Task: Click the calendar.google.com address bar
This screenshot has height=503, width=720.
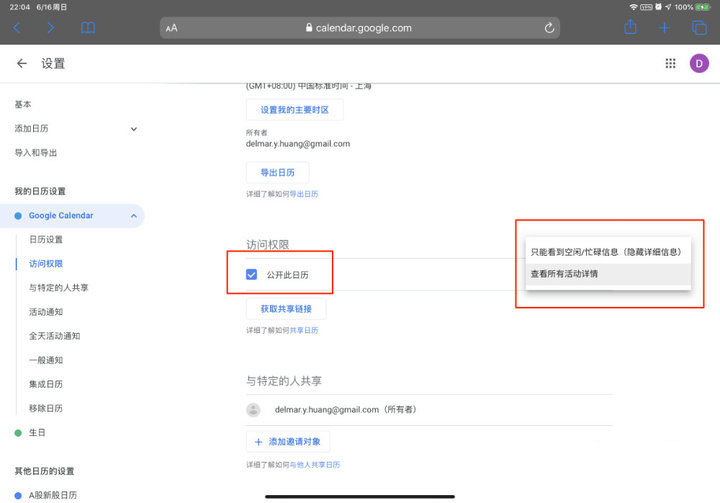Action: click(x=360, y=28)
